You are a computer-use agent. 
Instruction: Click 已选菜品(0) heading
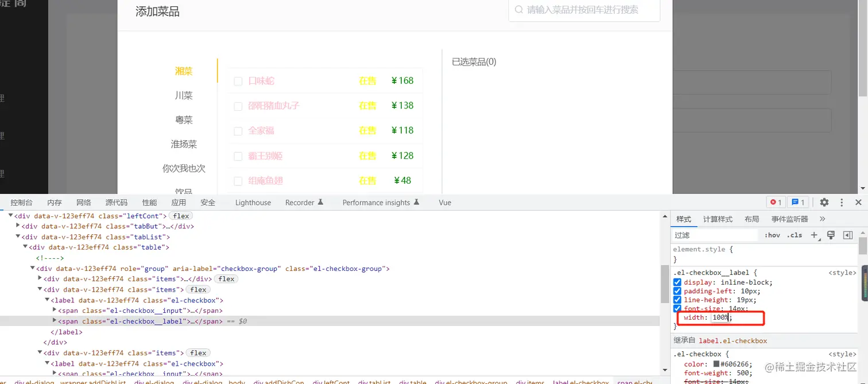pos(474,61)
